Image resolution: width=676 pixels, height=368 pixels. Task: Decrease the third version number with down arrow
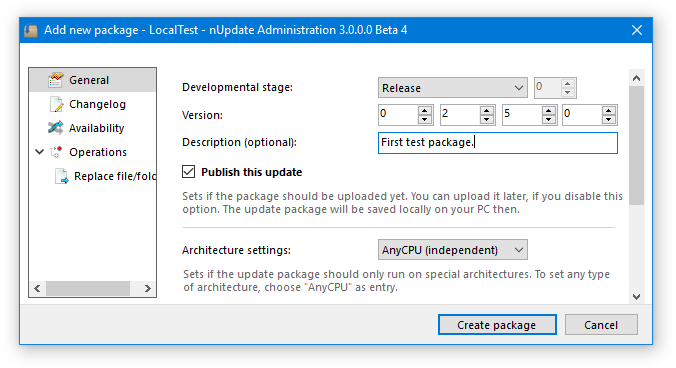coord(548,120)
